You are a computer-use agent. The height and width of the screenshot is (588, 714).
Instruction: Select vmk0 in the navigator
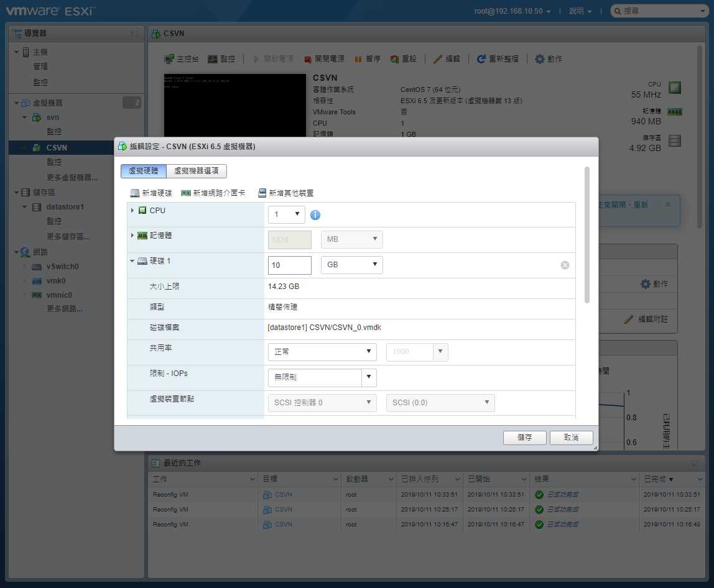tap(55, 281)
